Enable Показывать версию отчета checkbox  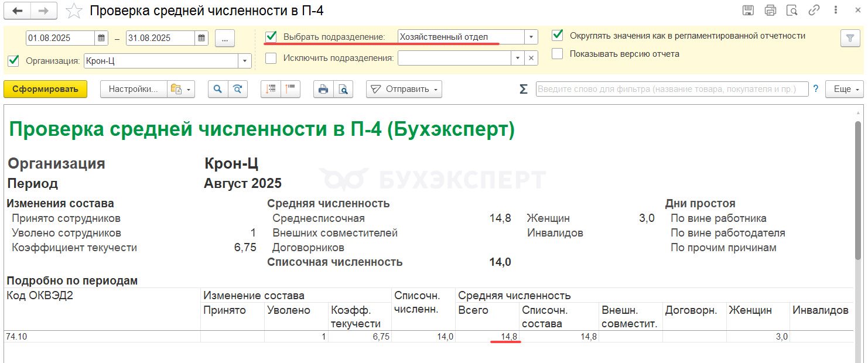pyautogui.click(x=558, y=53)
